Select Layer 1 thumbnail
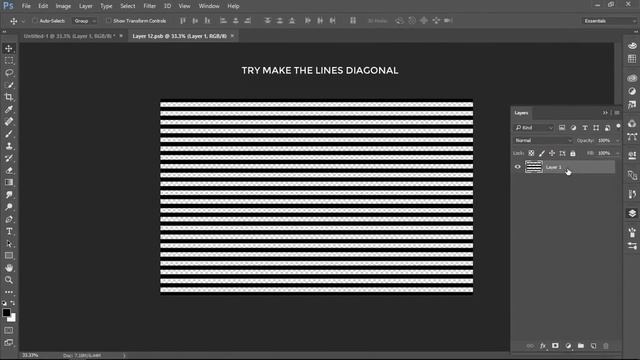Viewport: 640px width, 360px height. click(534, 167)
